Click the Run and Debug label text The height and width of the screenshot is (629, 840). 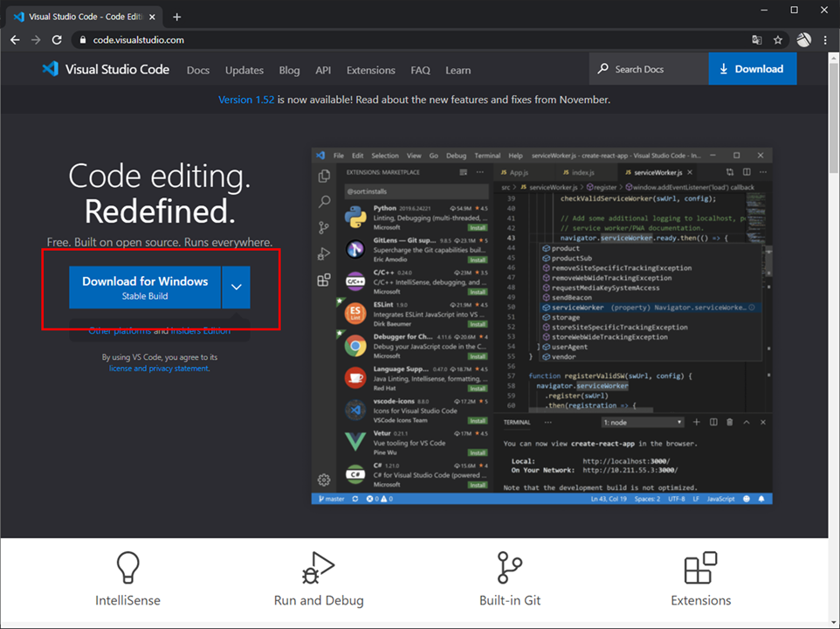[x=319, y=600]
